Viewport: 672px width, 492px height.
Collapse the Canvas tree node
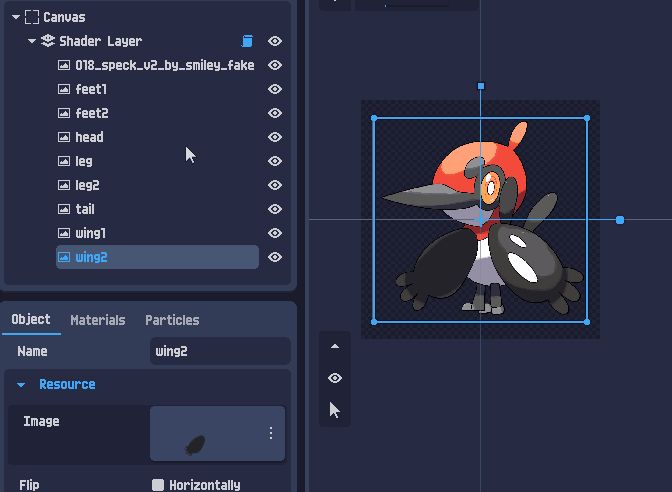click(x=16, y=18)
